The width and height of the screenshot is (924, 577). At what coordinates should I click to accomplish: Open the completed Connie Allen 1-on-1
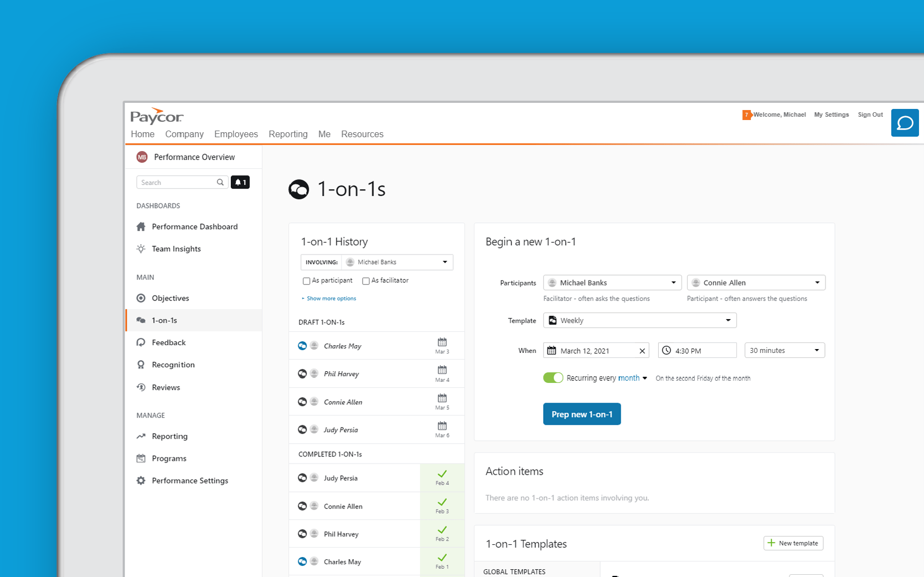376,506
